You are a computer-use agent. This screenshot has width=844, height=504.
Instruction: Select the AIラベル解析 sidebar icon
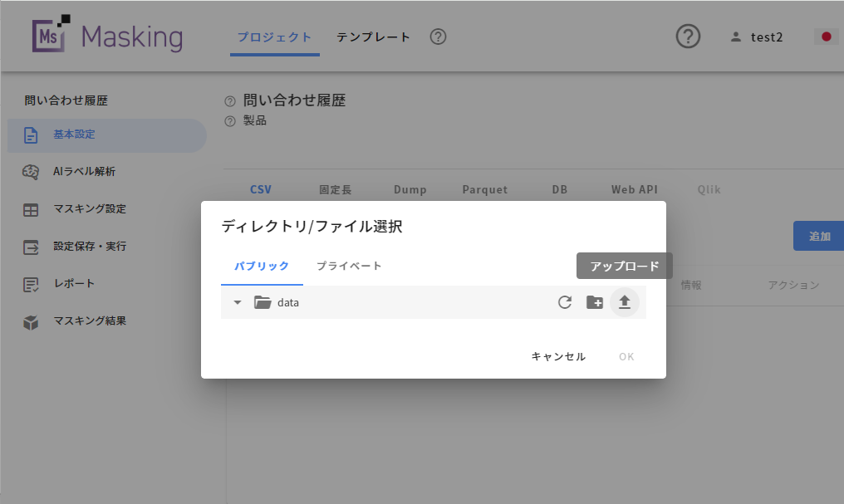30,172
